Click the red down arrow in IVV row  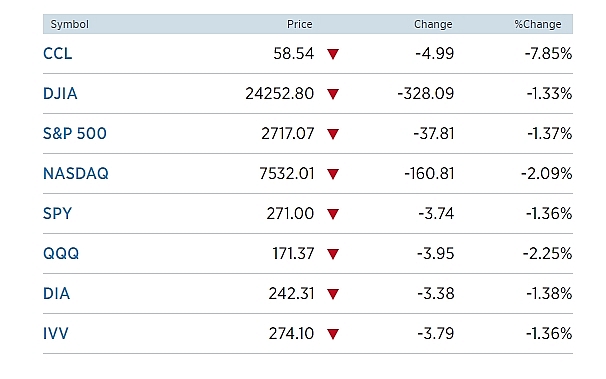click(x=333, y=334)
